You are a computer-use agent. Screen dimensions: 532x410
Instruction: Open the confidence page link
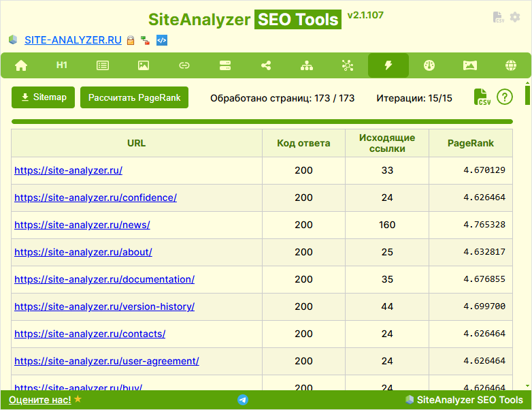95,198
